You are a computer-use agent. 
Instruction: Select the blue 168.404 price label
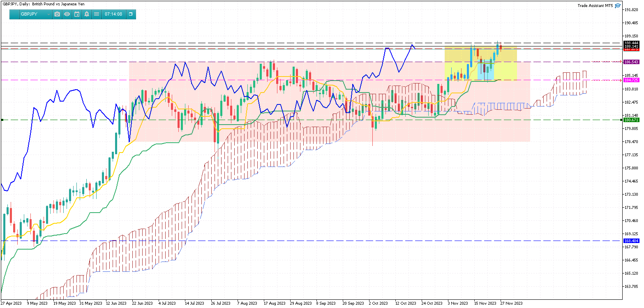point(631,241)
